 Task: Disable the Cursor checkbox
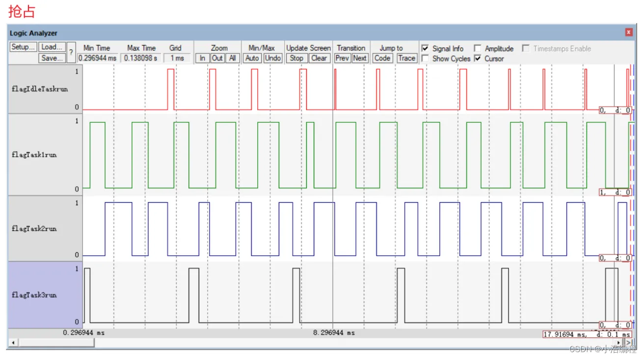click(x=477, y=58)
